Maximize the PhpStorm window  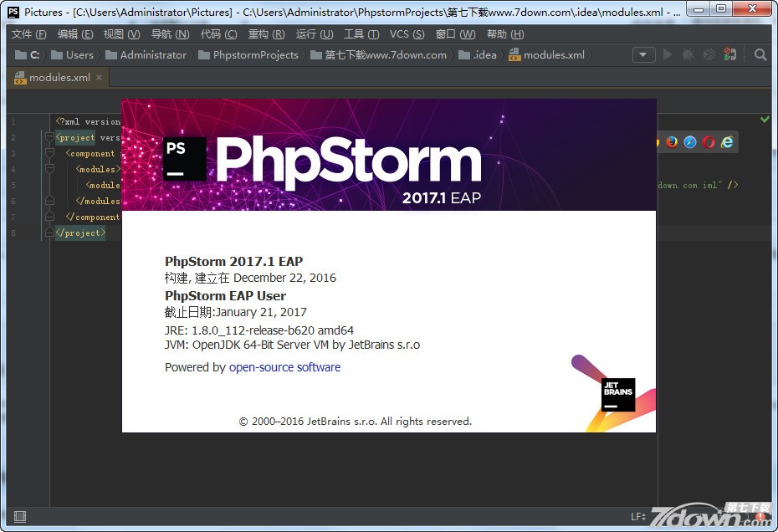[721, 9]
